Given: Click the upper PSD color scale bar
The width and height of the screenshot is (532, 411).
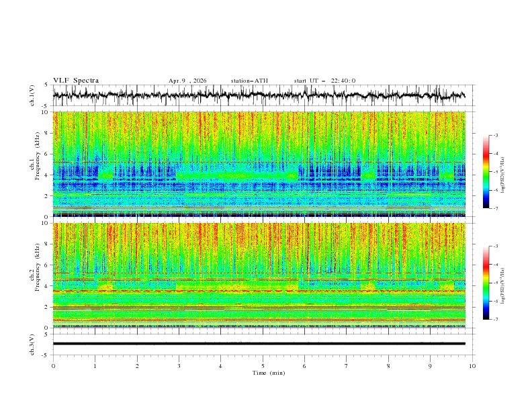Looking at the screenshot, I should pyautogui.click(x=486, y=172).
